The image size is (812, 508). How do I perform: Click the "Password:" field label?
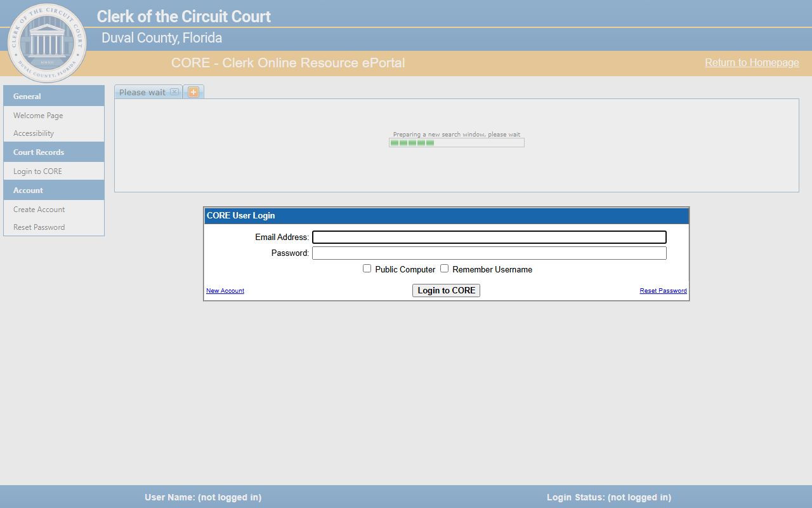point(290,253)
